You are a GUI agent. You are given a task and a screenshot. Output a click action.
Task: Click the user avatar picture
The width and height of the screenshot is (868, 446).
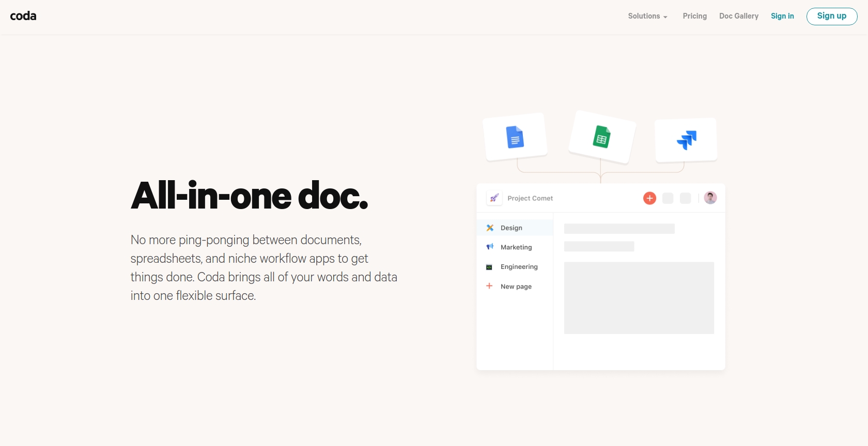point(710,198)
